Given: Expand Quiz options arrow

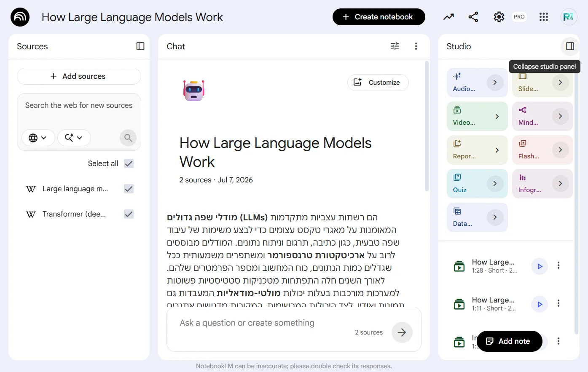Looking at the screenshot, I should [x=495, y=184].
